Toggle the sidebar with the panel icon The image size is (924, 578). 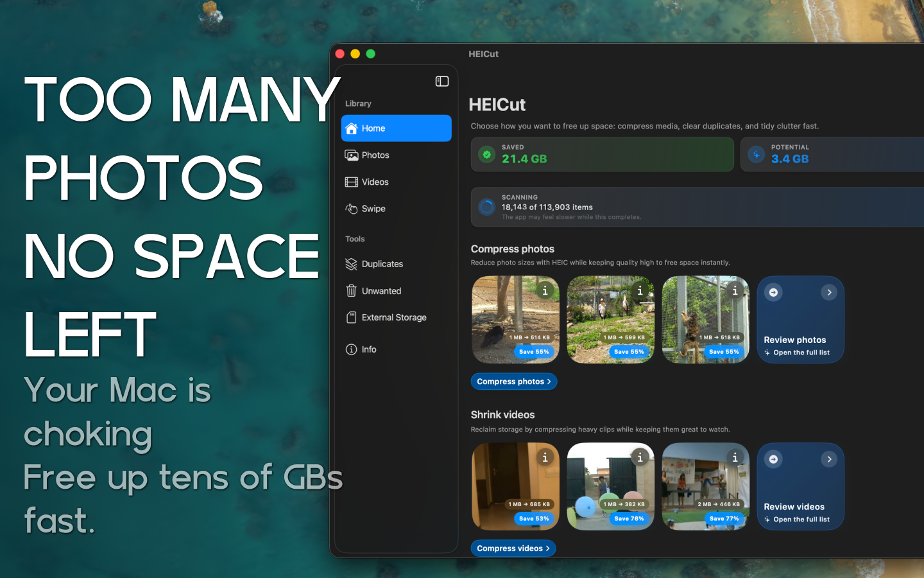(442, 82)
